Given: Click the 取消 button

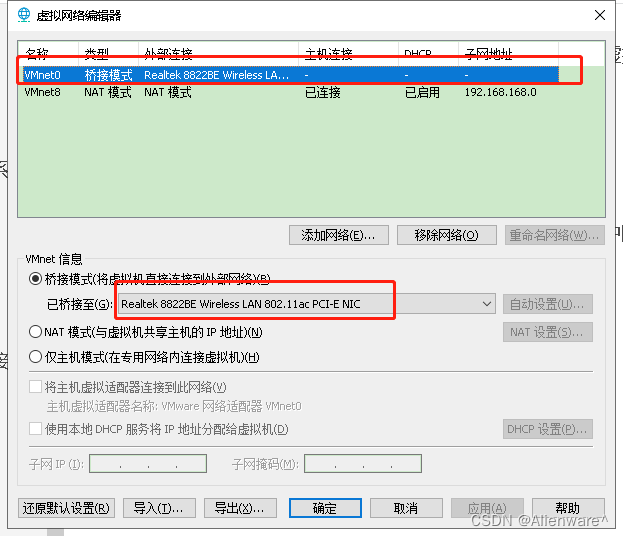Looking at the screenshot, I should pyautogui.click(x=406, y=508).
